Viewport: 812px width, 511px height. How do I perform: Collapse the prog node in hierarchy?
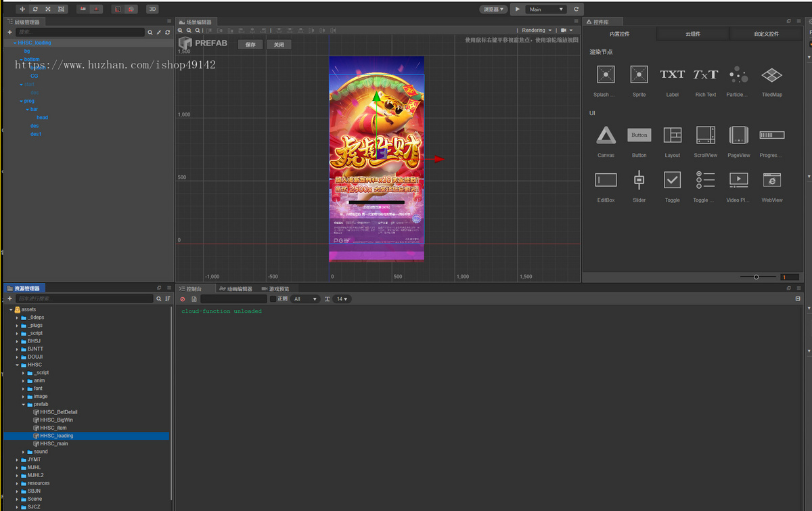coord(22,101)
